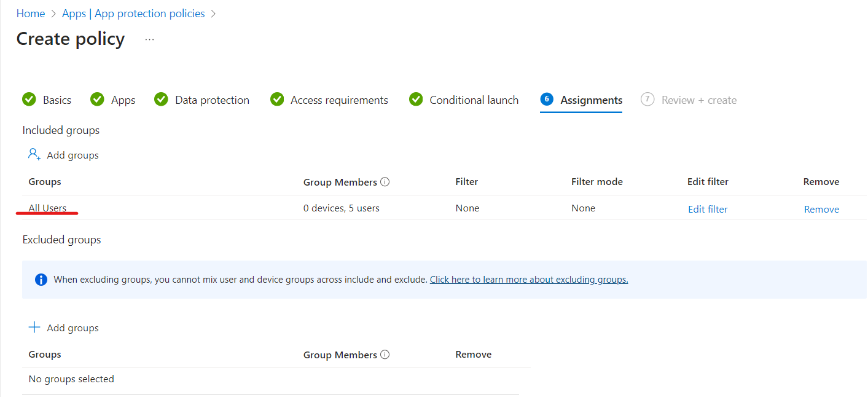The width and height of the screenshot is (868, 397).
Task: Click the chevron after App protection policies breadcrumb
Action: click(x=213, y=13)
